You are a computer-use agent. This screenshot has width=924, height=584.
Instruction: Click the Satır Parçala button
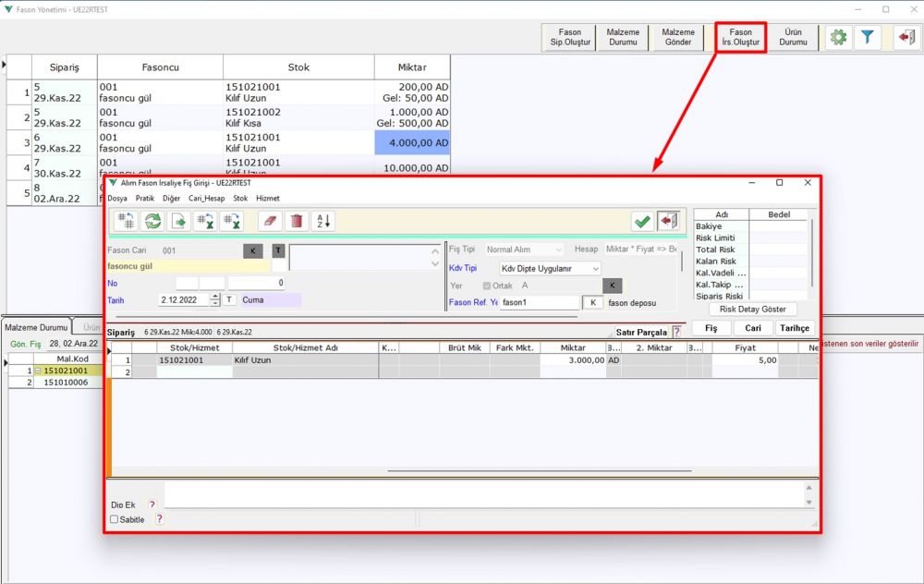pos(640,332)
